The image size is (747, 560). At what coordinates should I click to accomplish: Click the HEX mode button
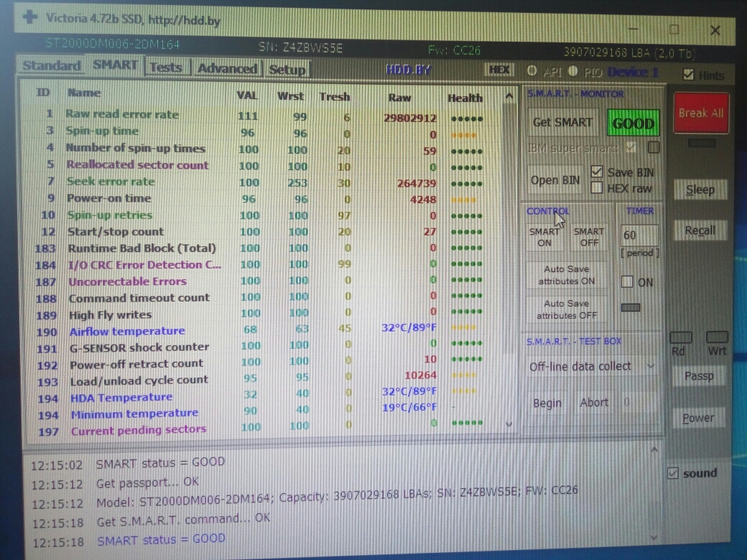click(499, 70)
